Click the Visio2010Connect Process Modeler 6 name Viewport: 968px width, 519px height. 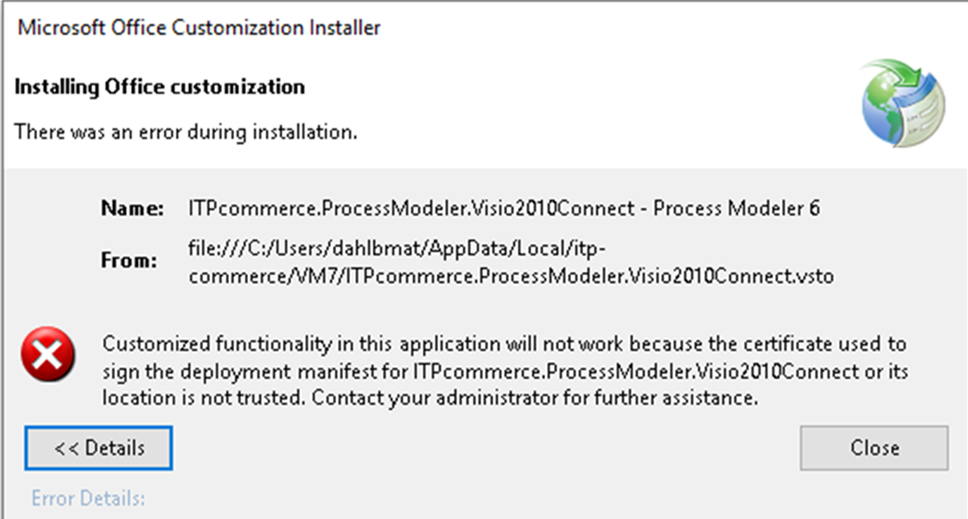pyautogui.click(x=504, y=209)
